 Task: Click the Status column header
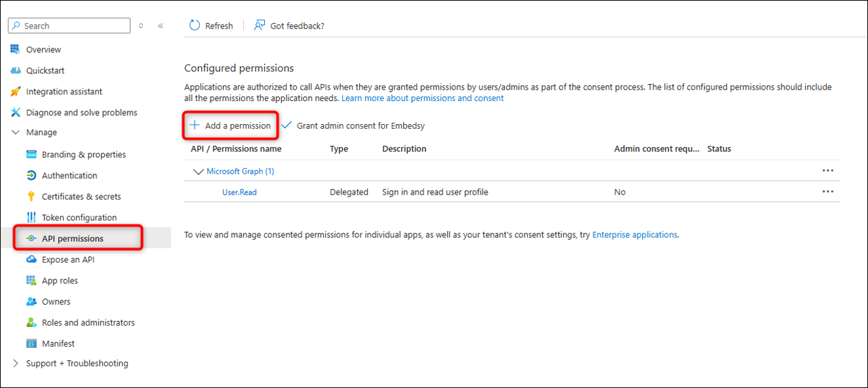[719, 149]
